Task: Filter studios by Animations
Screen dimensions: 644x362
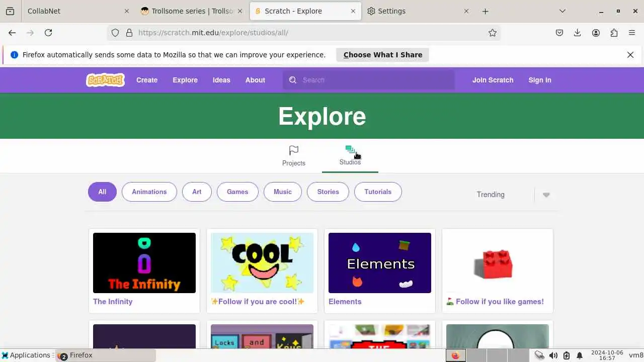Action: click(x=149, y=192)
